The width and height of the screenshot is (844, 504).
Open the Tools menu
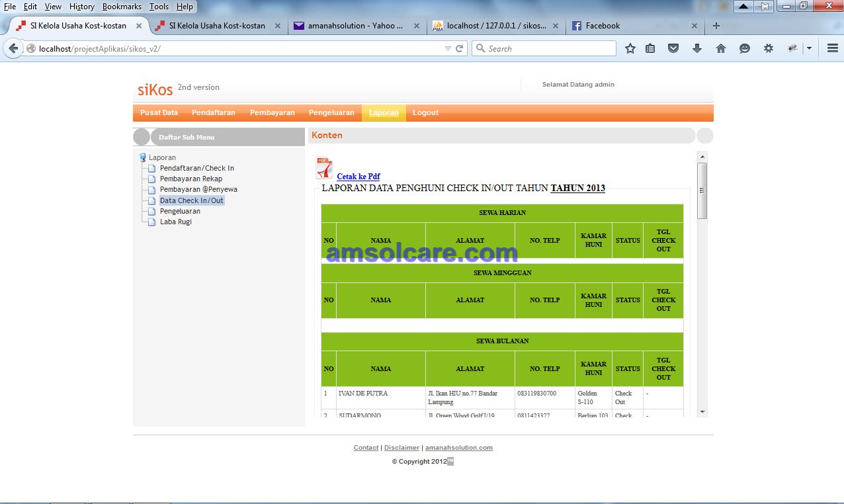coord(159,7)
